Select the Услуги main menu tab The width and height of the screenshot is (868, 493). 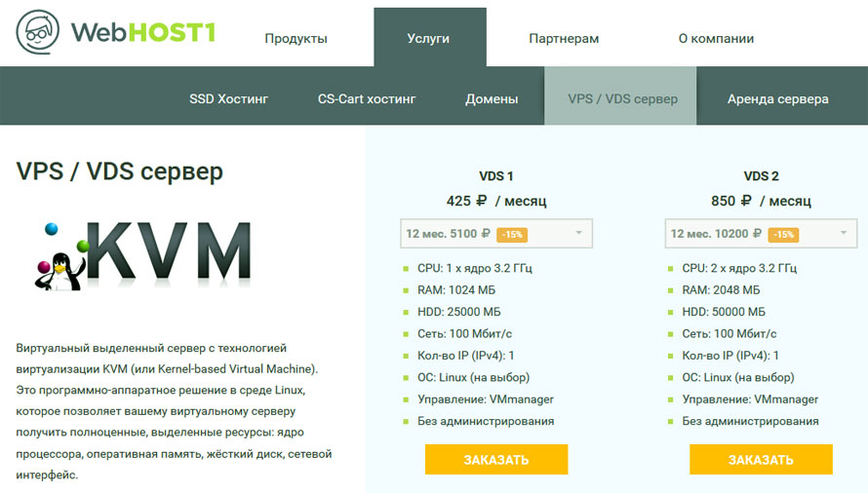[428, 39]
